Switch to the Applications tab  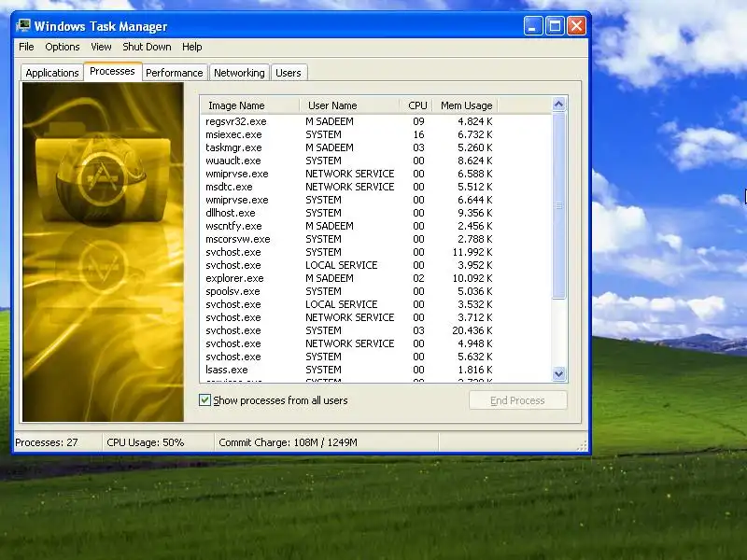tap(52, 73)
